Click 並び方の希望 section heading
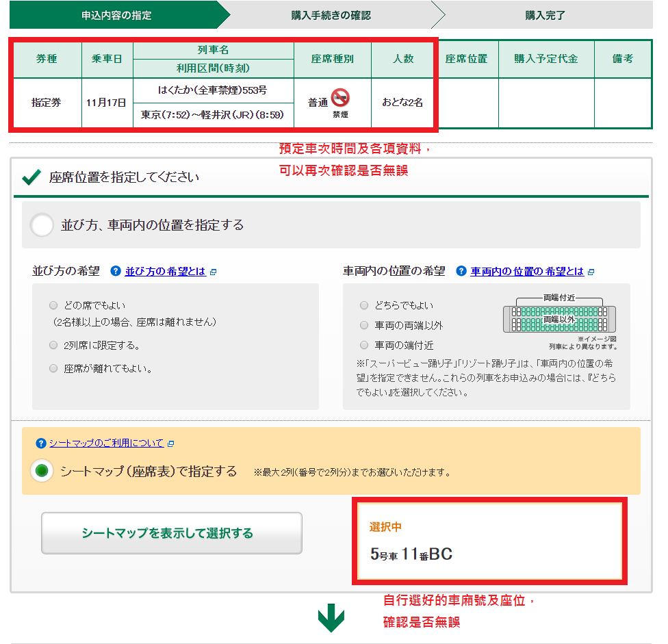Viewport: 668px width, 644px height. click(x=66, y=271)
